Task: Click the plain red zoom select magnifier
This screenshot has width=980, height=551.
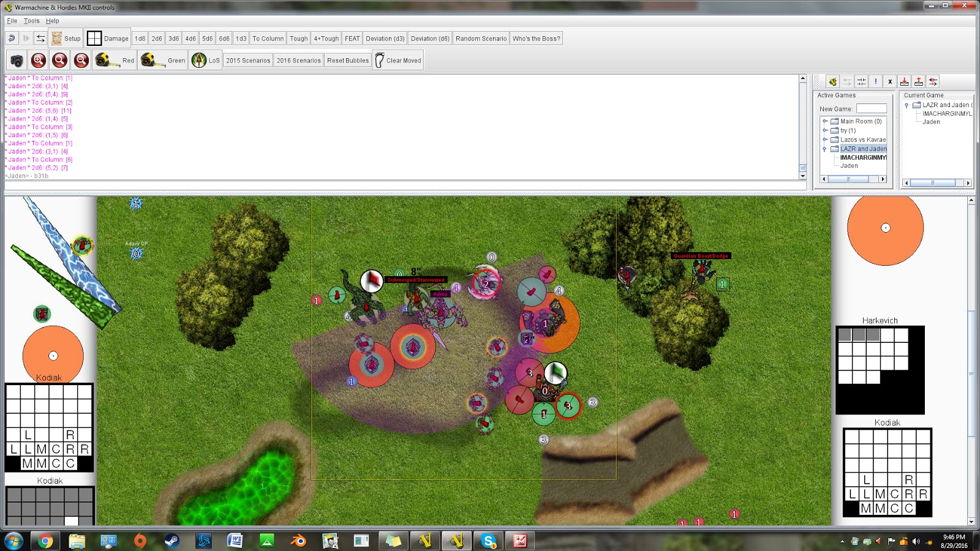Action: 60,60
